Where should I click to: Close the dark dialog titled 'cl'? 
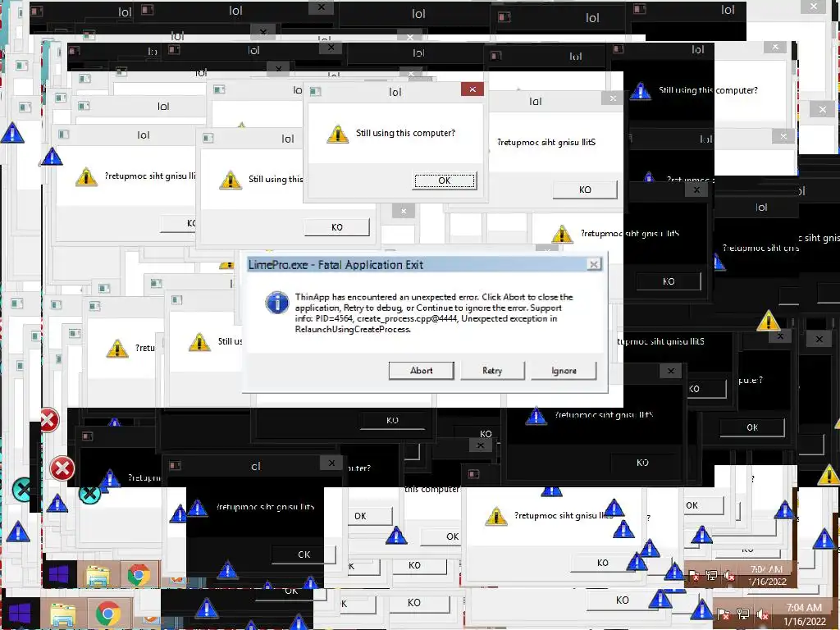point(331,463)
